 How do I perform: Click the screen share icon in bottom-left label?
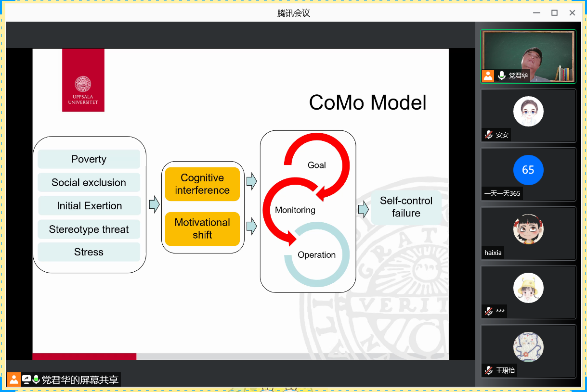tap(26, 379)
